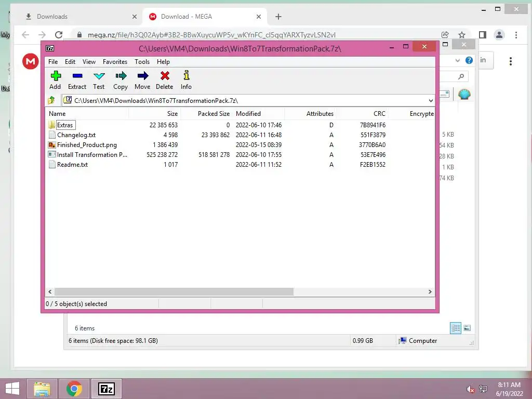Click the Chrome forward arrow

tap(42, 35)
